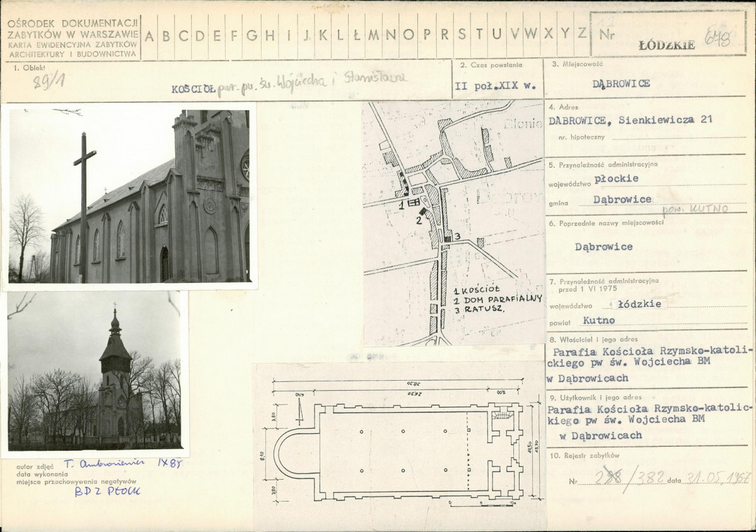Viewport: 756px width, 532px height.
Task: Select the gmina value Dąbrowice
Action: pyautogui.click(x=622, y=199)
